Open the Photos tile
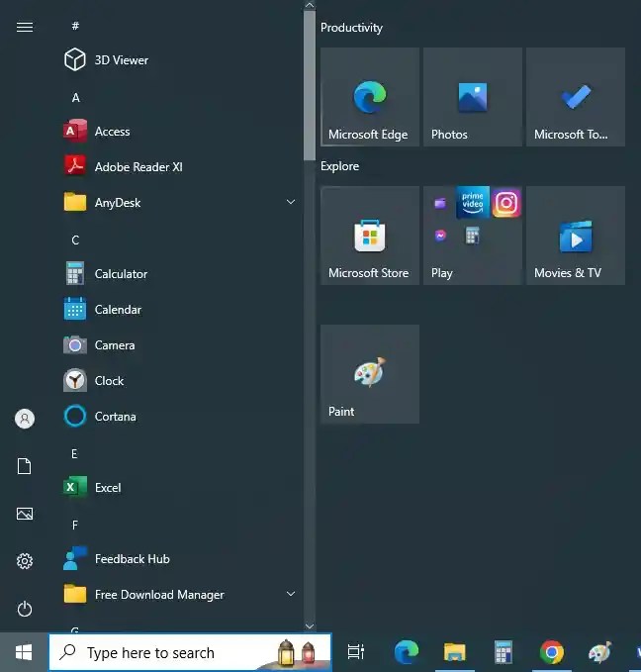The width and height of the screenshot is (641, 672). point(473,97)
